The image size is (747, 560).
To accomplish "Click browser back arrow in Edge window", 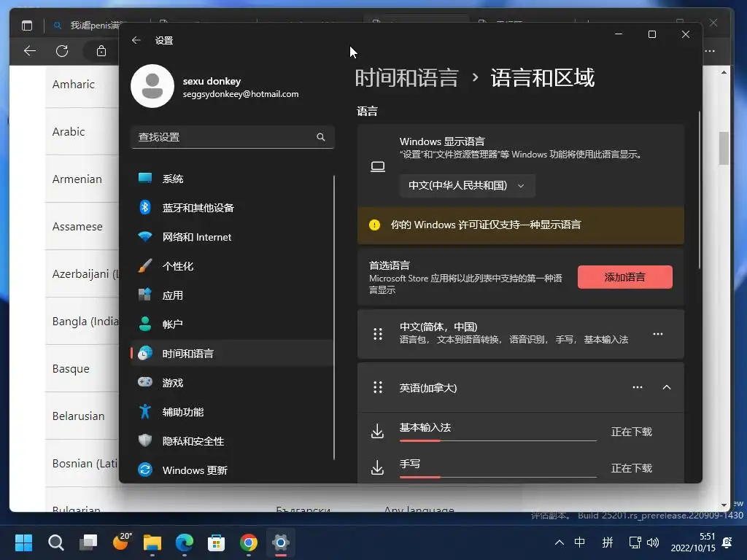I will click(30, 51).
